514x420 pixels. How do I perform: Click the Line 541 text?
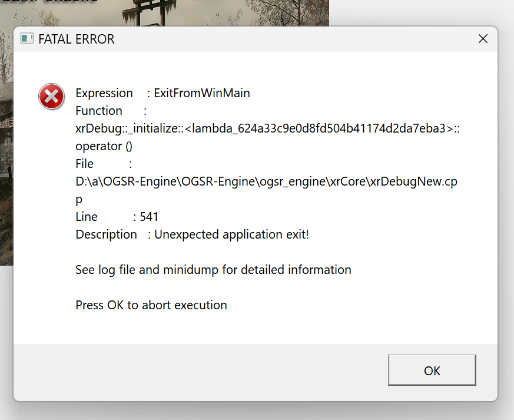pyautogui.click(x=117, y=217)
